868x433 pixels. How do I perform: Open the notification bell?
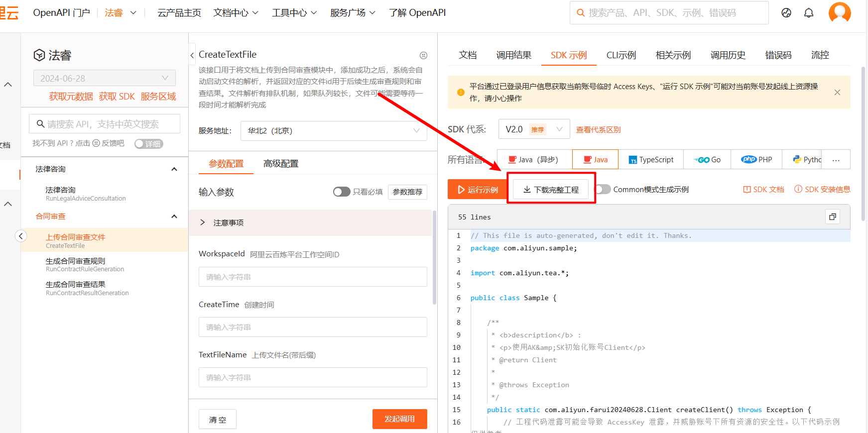point(809,13)
